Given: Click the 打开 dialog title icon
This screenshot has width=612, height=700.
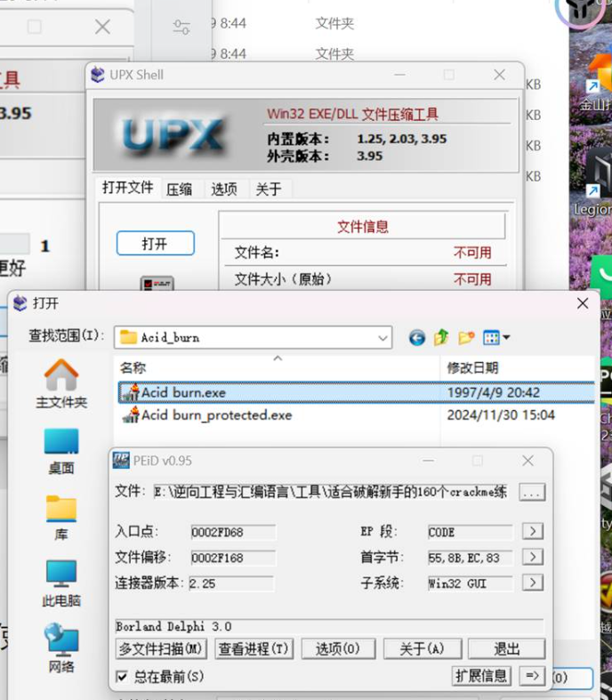Looking at the screenshot, I should pyautogui.click(x=20, y=303).
